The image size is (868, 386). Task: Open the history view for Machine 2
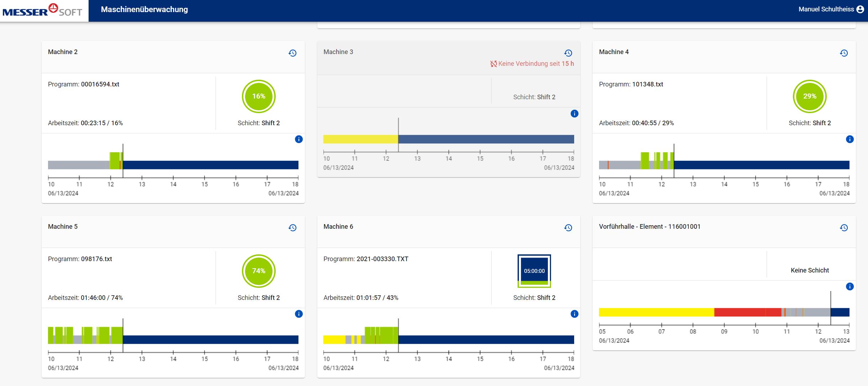point(292,53)
